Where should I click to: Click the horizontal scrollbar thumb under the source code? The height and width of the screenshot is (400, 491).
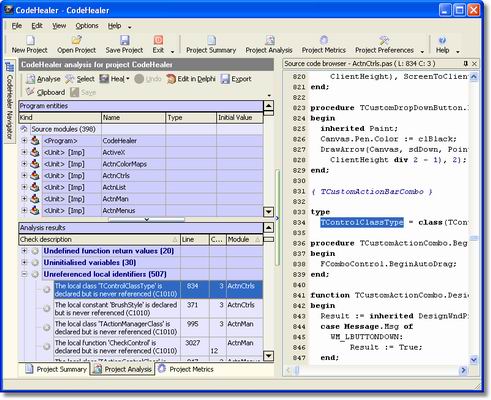point(296,370)
